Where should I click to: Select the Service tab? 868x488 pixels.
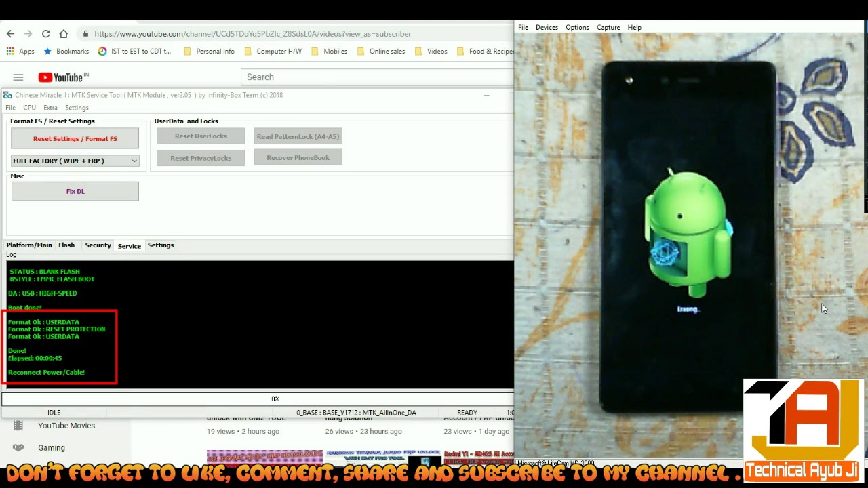[x=130, y=245]
